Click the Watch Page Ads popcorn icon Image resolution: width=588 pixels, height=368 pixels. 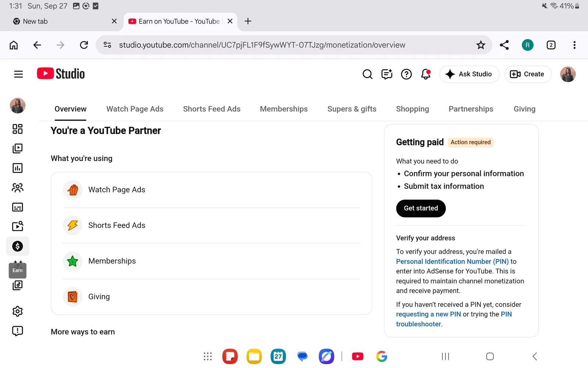(x=73, y=190)
